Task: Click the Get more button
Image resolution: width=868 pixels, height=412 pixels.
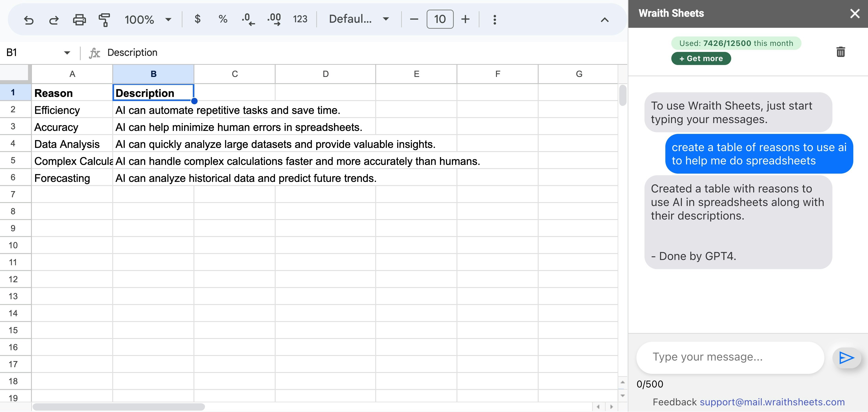Action: point(701,59)
